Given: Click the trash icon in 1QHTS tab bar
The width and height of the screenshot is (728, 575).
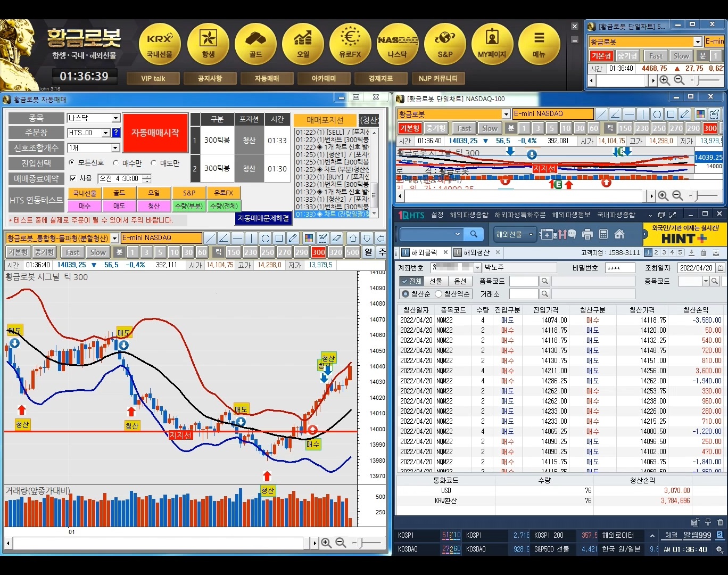Looking at the screenshot, I should tap(704, 252).
